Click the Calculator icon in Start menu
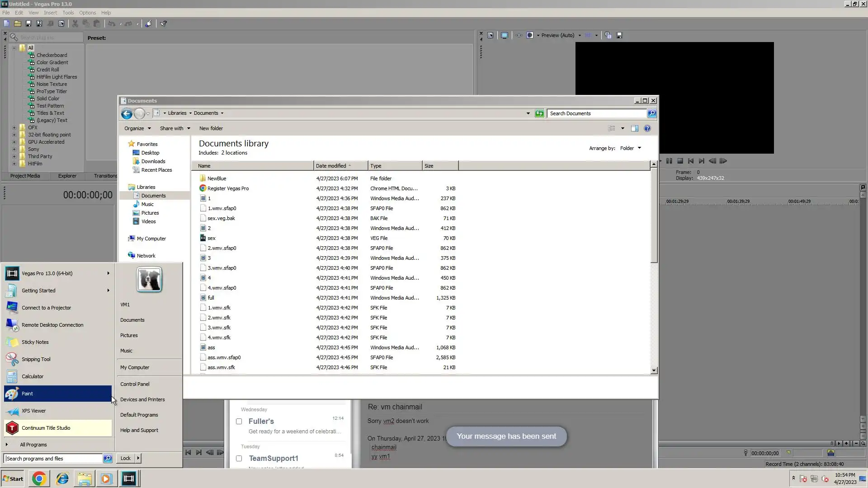The width and height of the screenshot is (868, 488). [x=12, y=376]
